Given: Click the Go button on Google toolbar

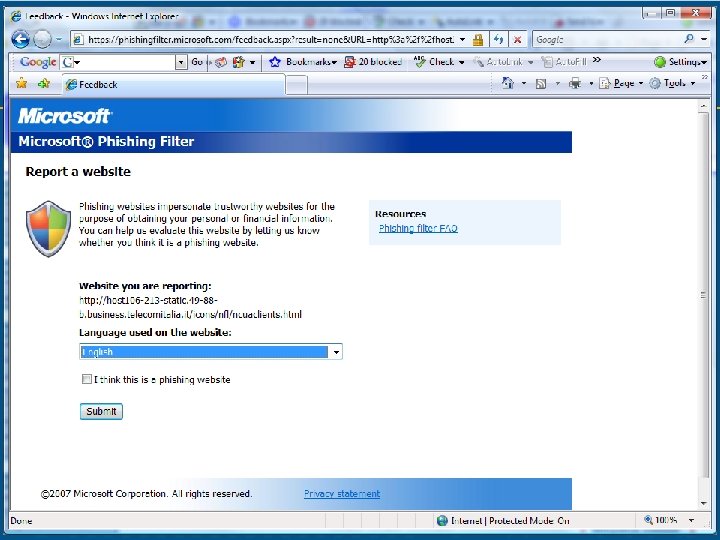Looking at the screenshot, I should (x=197, y=62).
